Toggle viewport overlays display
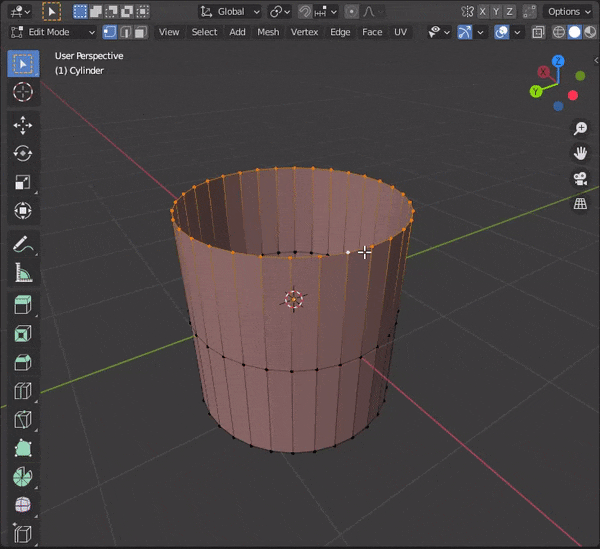This screenshot has height=549, width=600. click(x=502, y=32)
